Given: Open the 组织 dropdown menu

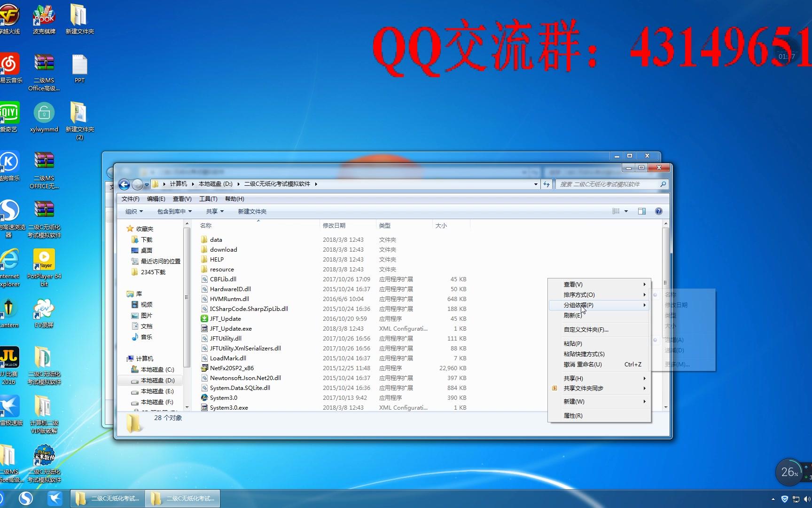Looking at the screenshot, I should 133,211.
